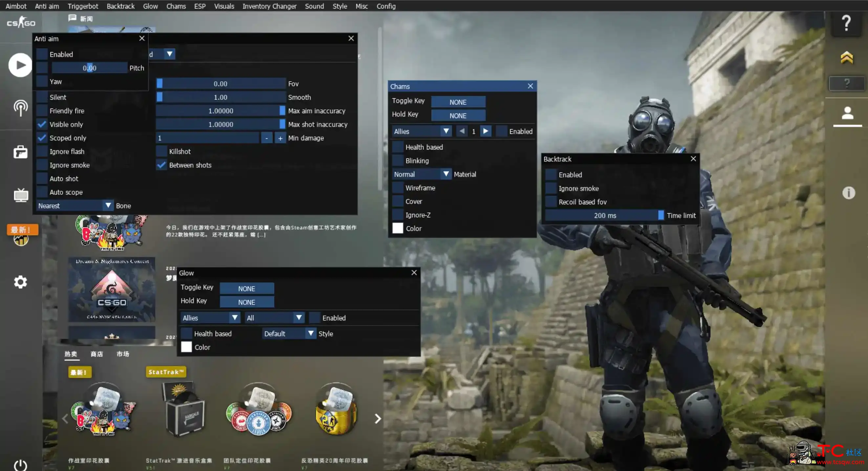Click the Aimbot menu tab
The image size is (868, 471).
16,6
